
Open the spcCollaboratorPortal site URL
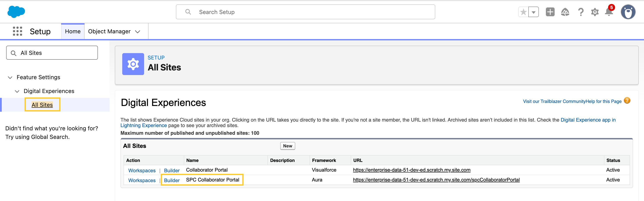436,180
